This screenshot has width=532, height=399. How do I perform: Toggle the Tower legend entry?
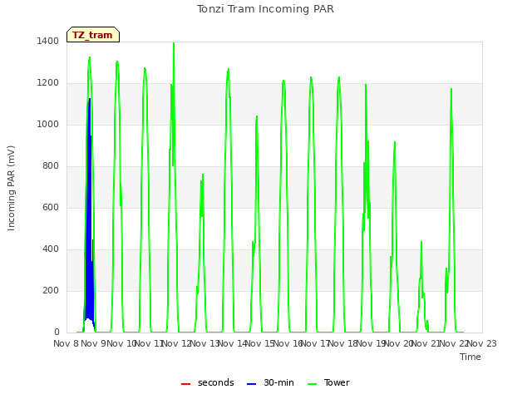tap(328, 383)
